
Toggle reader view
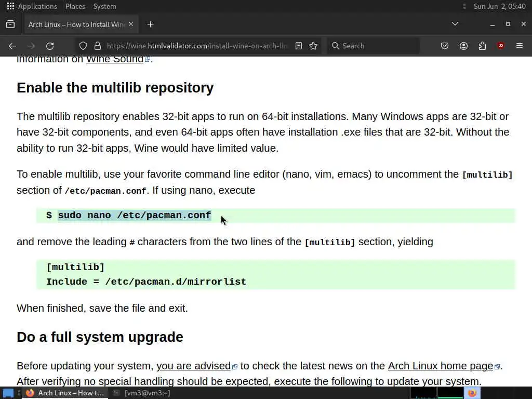click(x=299, y=46)
